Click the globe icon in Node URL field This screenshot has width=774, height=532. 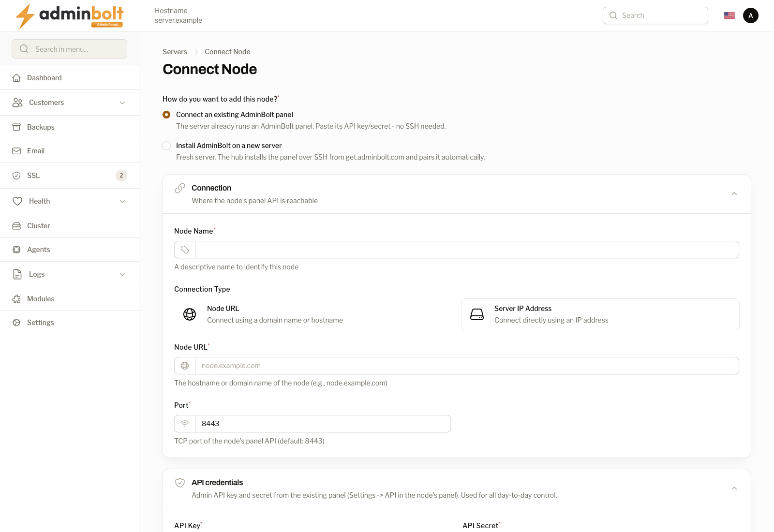(185, 366)
